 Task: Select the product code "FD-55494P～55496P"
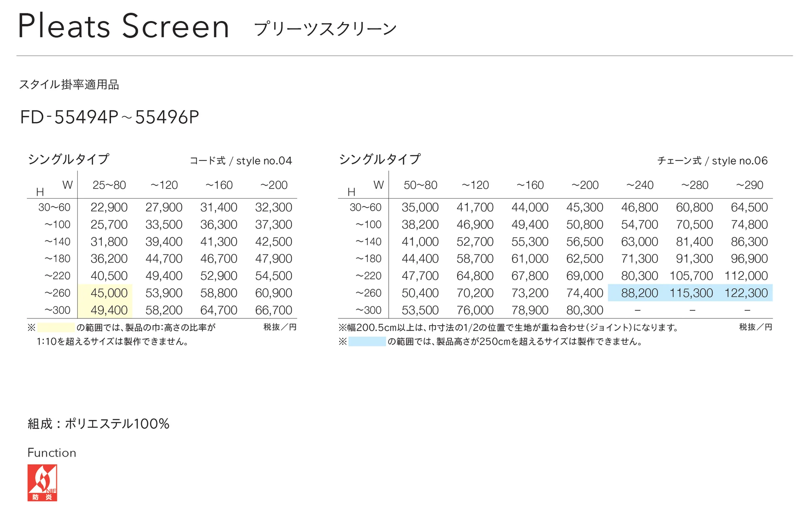coord(109,117)
